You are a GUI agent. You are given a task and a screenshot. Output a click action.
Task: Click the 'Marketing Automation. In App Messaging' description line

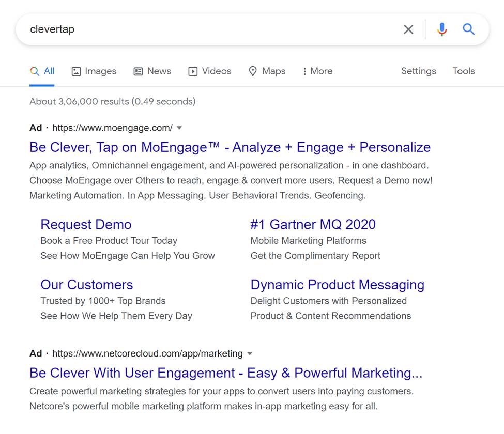197,196
